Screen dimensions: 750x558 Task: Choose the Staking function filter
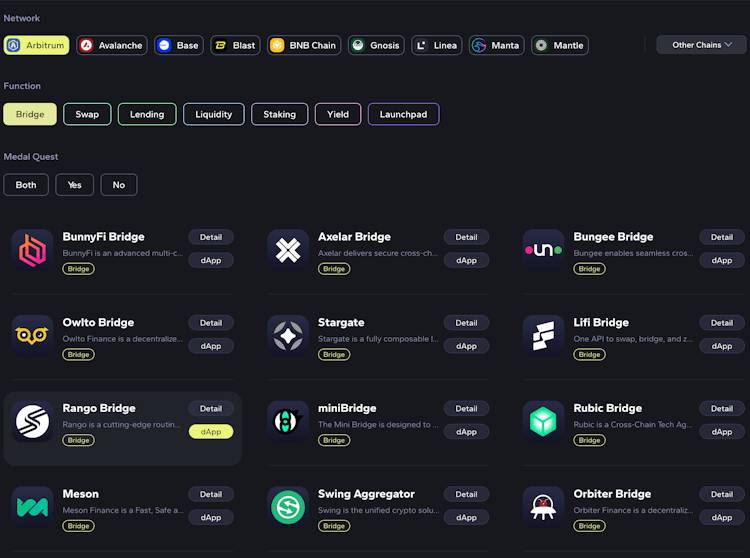pyautogui.click(x=280, y=114)
